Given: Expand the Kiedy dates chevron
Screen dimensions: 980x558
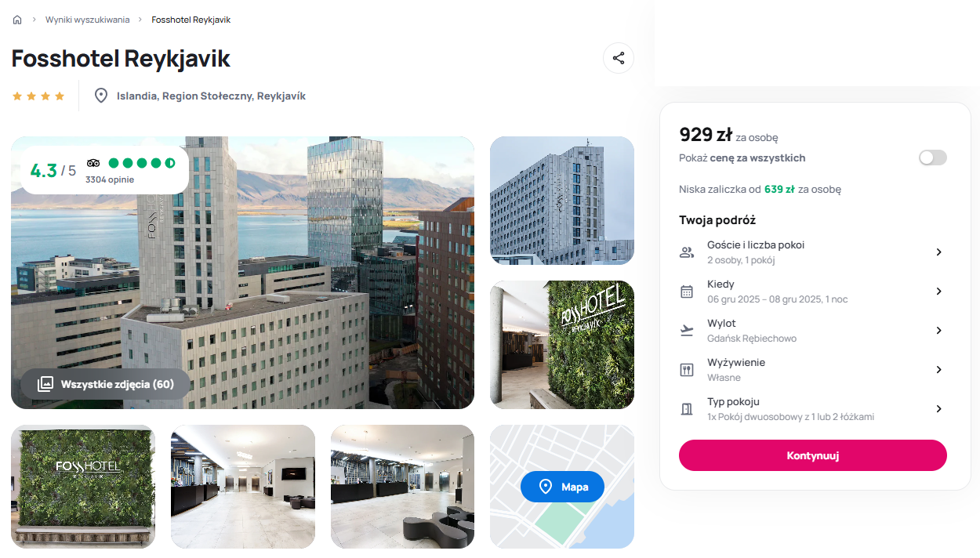Looking at the screenshot, I should click(x=938, y=292).
